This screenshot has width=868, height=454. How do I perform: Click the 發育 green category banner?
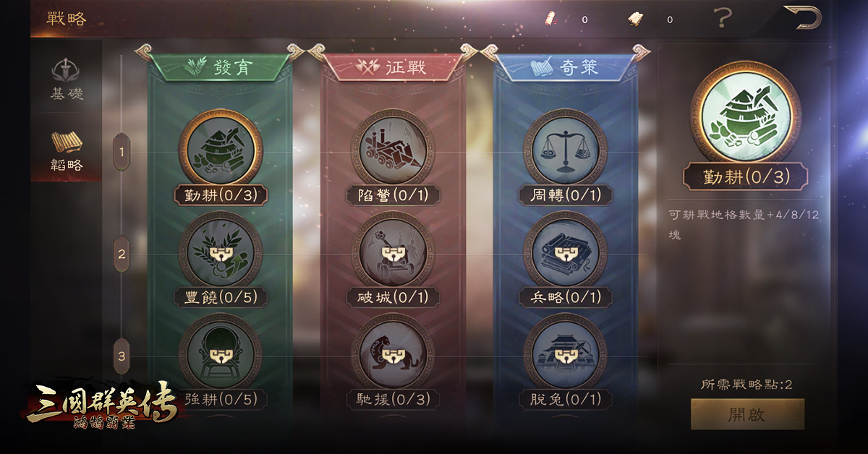pos(221,67)
